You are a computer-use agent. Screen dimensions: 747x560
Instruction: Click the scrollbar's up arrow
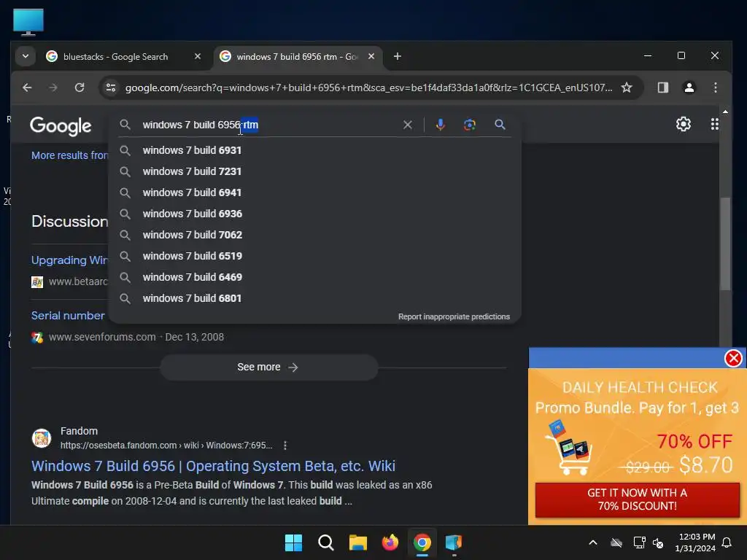[x=725, y=112]
